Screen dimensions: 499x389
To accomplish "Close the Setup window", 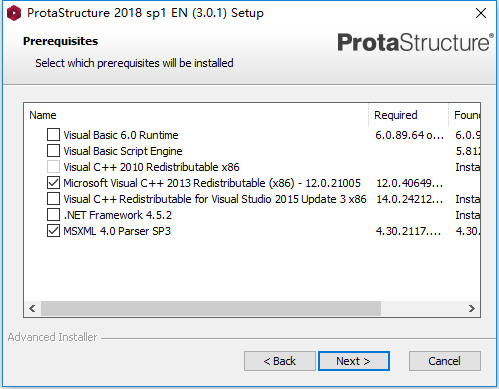I will [481, 13].
